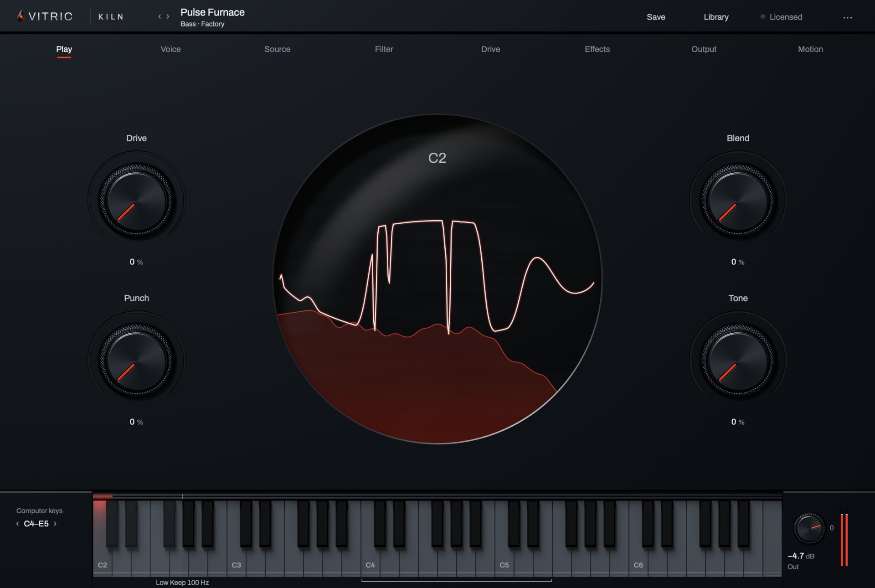Click the Punch knob
Viewport: 875px width, 588px height.
coord(136,361)
